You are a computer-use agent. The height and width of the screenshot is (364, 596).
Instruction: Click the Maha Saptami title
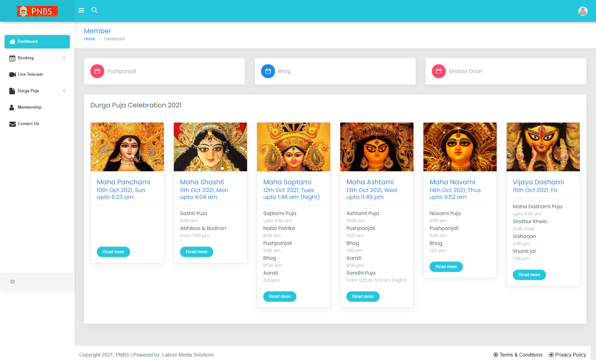[287, 182]
